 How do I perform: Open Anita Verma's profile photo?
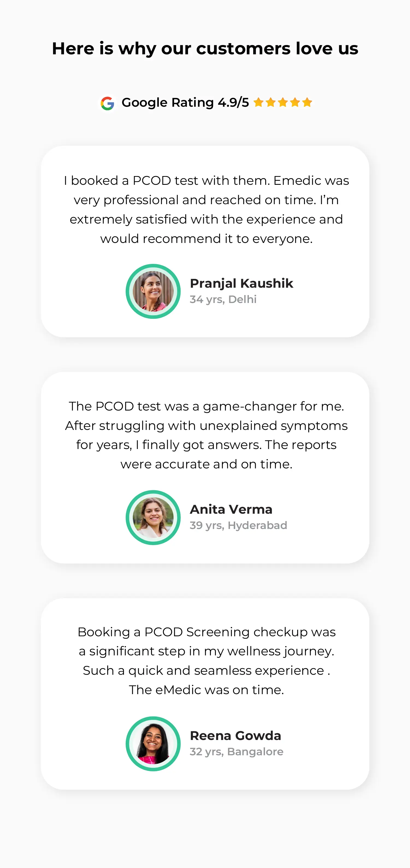point(153,517)
